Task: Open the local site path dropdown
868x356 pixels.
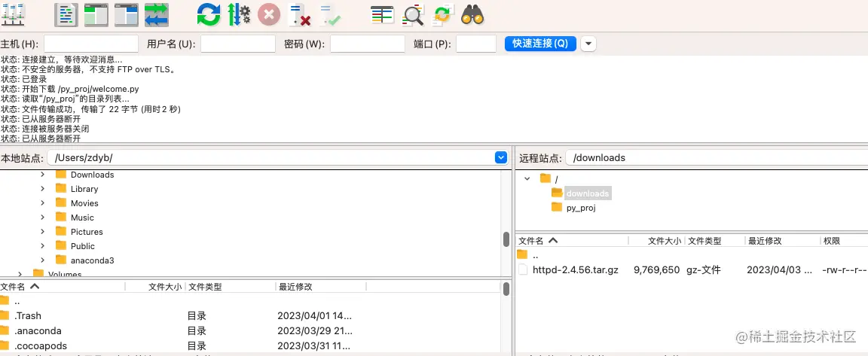Action: pos(501,158)
